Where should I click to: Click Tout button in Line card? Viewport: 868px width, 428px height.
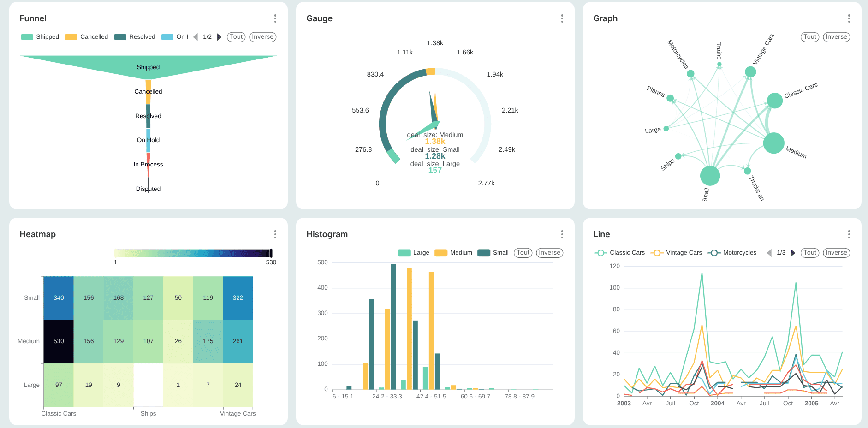click(810, 253)
